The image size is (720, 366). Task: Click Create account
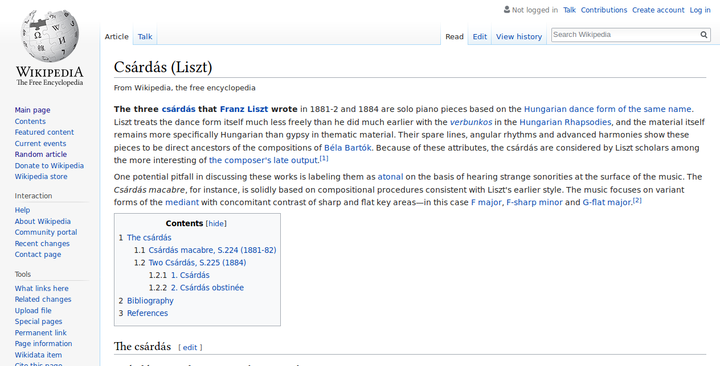[x=658, y=10]
